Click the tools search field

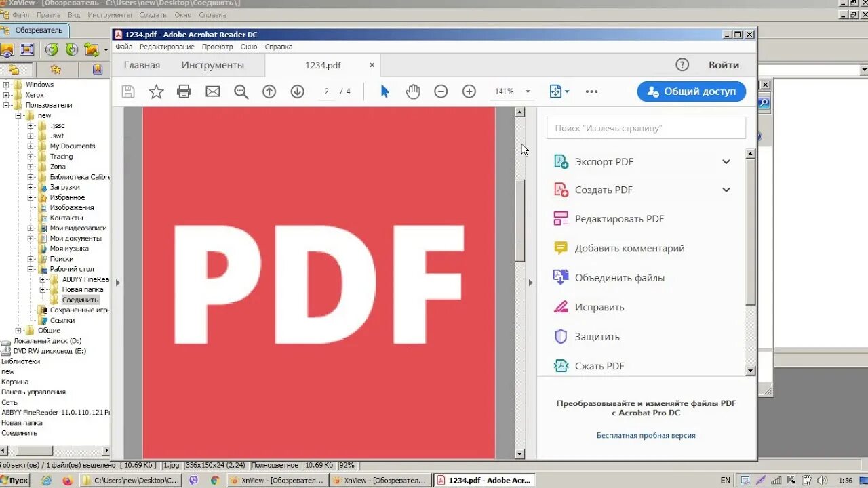click(x=646, y=128)
